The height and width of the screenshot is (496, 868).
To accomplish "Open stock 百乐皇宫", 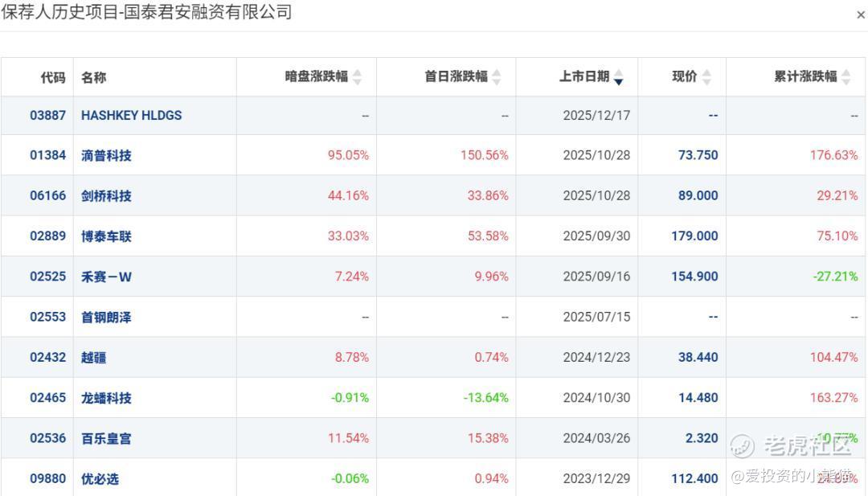I will pos(106,438).
